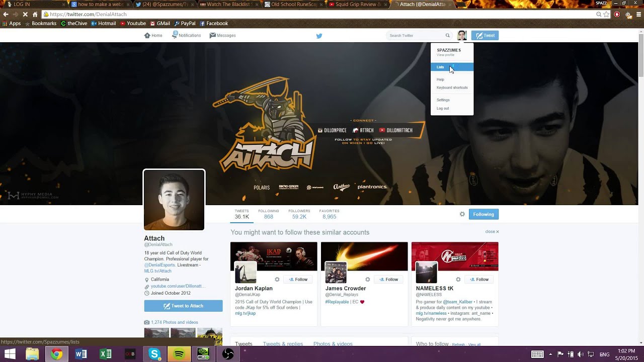Open 1,274 Photos and videos
644x362 pixels.
[x=174, y=322]
